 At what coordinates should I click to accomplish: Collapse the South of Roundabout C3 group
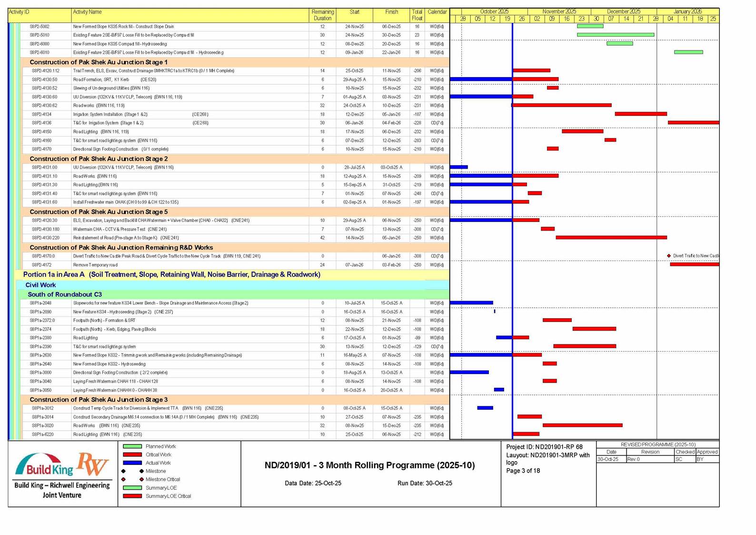64,294
